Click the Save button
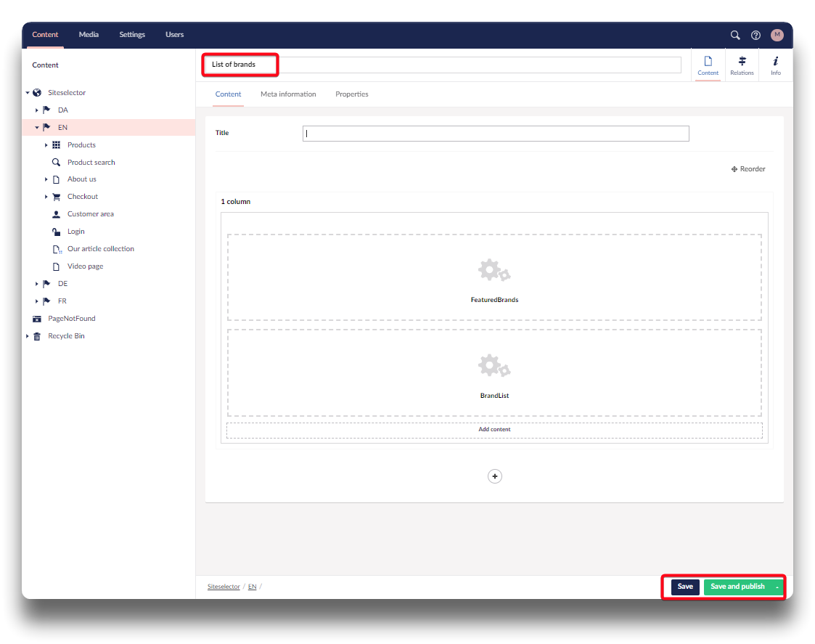The image size is (815, 644). tap(685, 587)
